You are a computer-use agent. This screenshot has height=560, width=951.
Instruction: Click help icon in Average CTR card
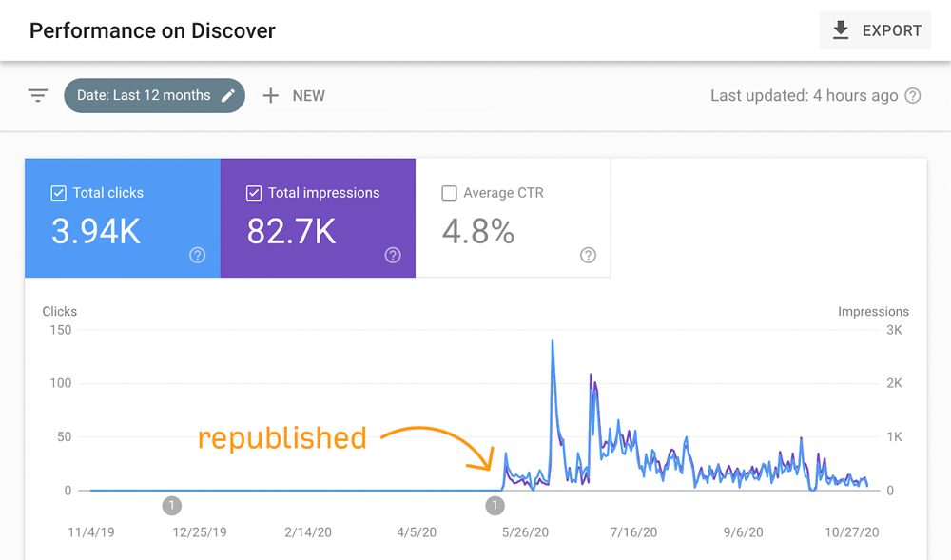(588, 255)
